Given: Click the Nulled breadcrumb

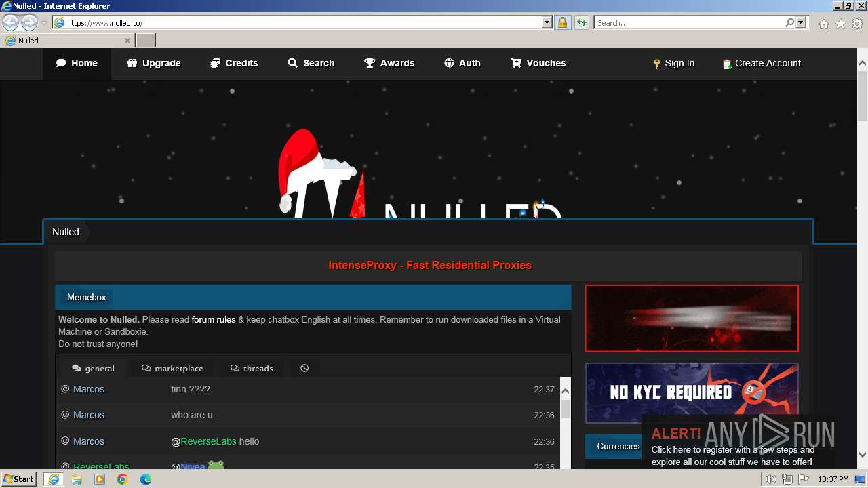Looking at the screenshot, I should pos(66,232).
